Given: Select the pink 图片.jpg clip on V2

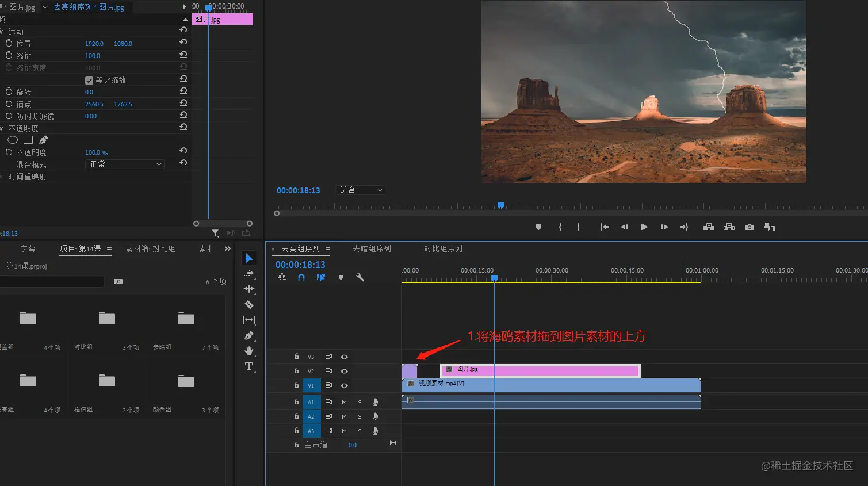Looking at the screenshot, I should click(540, 371).
